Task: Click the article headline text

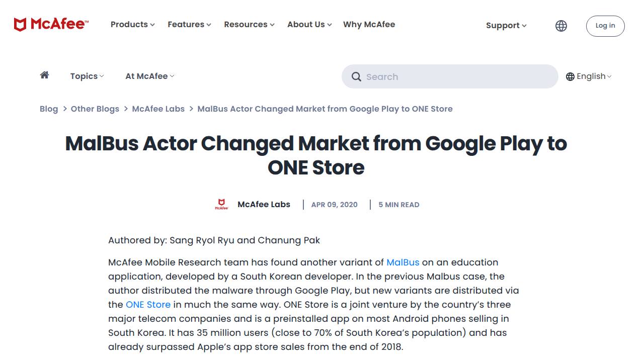Action: [x=316, y=155]
